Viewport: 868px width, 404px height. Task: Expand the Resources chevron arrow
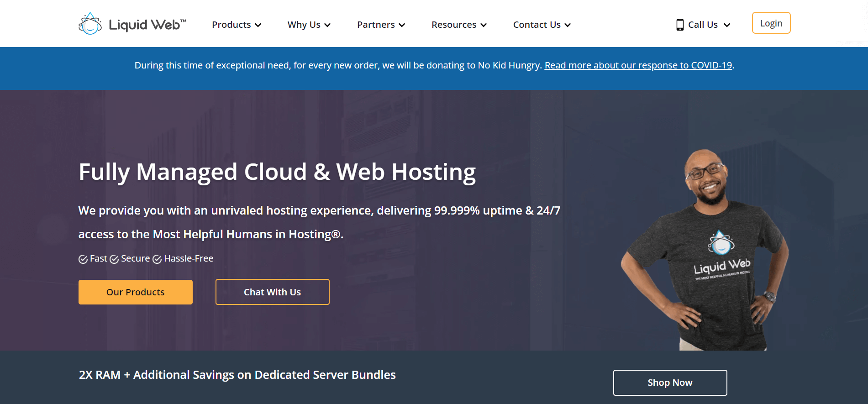click(484, 25)
